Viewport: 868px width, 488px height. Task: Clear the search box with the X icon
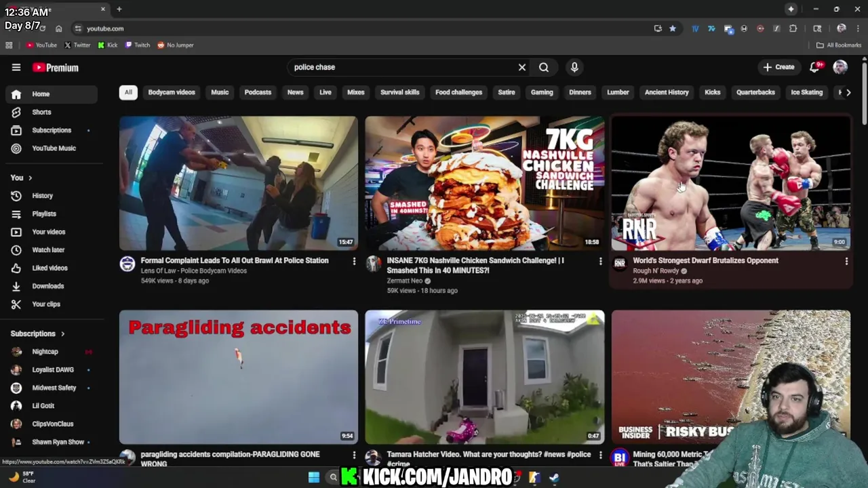[522, 67]
